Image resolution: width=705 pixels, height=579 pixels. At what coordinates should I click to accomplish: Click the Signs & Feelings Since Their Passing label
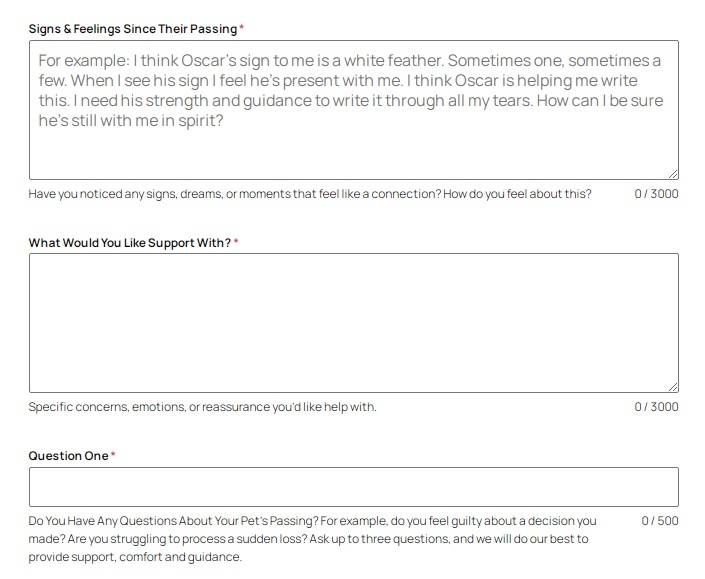[x=133, y=29]
